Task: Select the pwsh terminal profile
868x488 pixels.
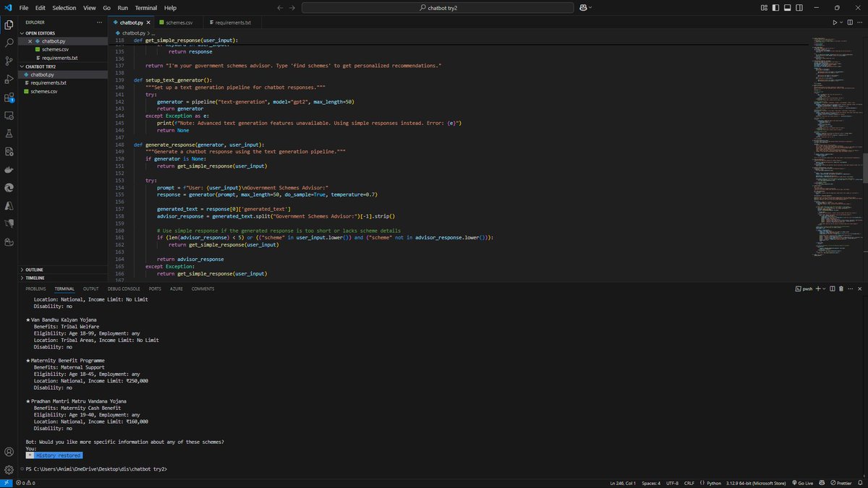Action: coord(803,288)
